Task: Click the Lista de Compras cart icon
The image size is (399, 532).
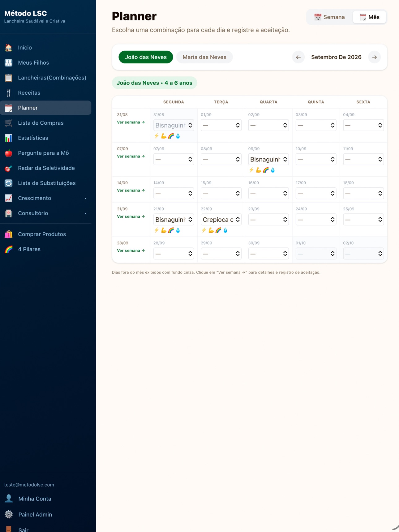Action: pos(9,123)
